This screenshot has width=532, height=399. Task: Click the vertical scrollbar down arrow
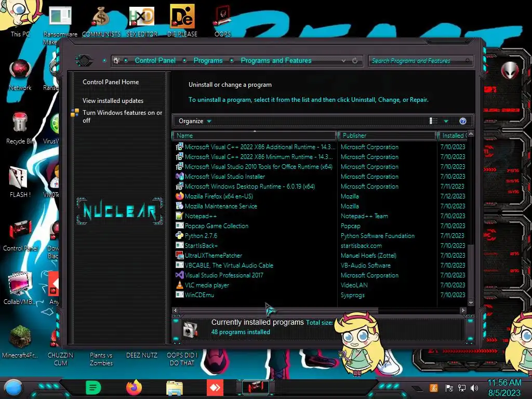pyautogui.click(x=471, y=302)
